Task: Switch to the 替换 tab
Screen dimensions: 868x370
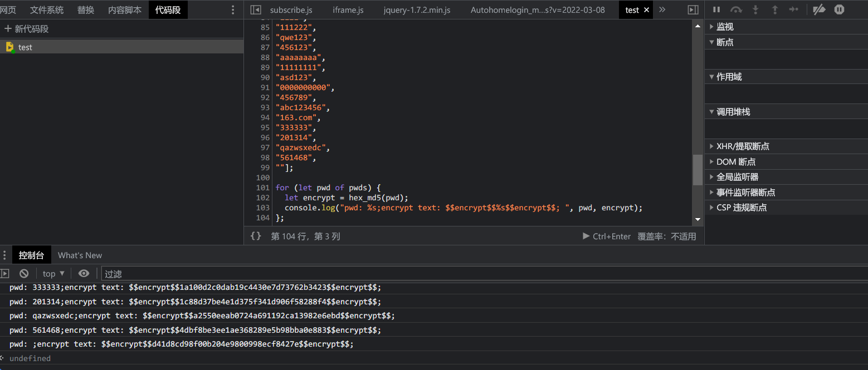Action: tap(86, 10)
